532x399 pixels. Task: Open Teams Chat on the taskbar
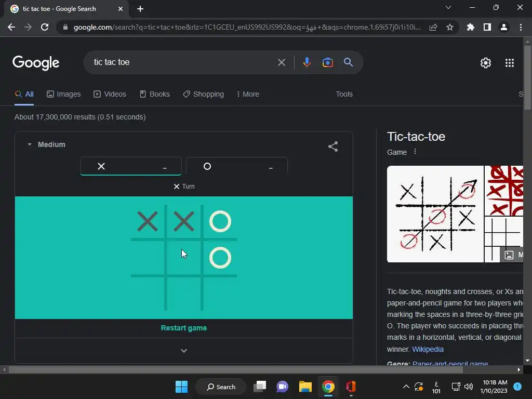pos(282,387)
